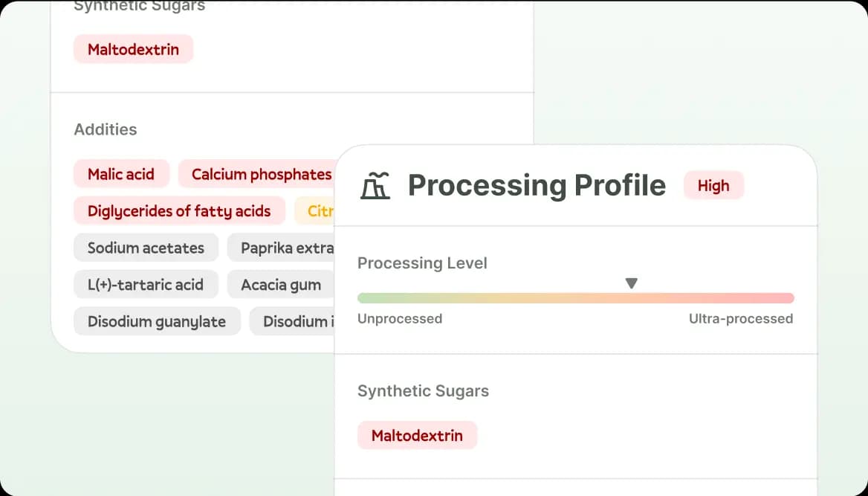Click the yellow Citr additive tag
The height and width of the screenshot is (496, 868).
tap(317, 211)
